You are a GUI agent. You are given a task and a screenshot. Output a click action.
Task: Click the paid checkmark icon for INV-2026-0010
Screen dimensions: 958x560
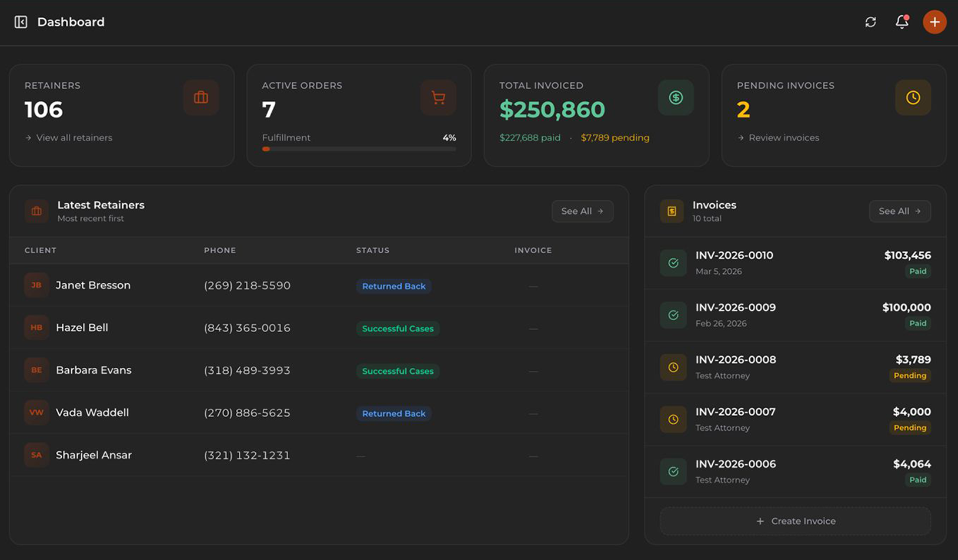[x=673, y=263]
